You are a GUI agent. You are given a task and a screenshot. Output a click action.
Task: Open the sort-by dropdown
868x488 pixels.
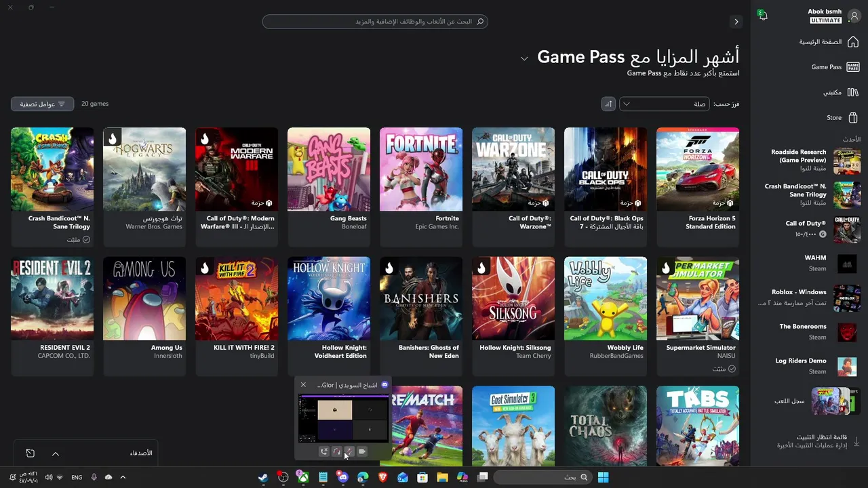pos(665,104)
